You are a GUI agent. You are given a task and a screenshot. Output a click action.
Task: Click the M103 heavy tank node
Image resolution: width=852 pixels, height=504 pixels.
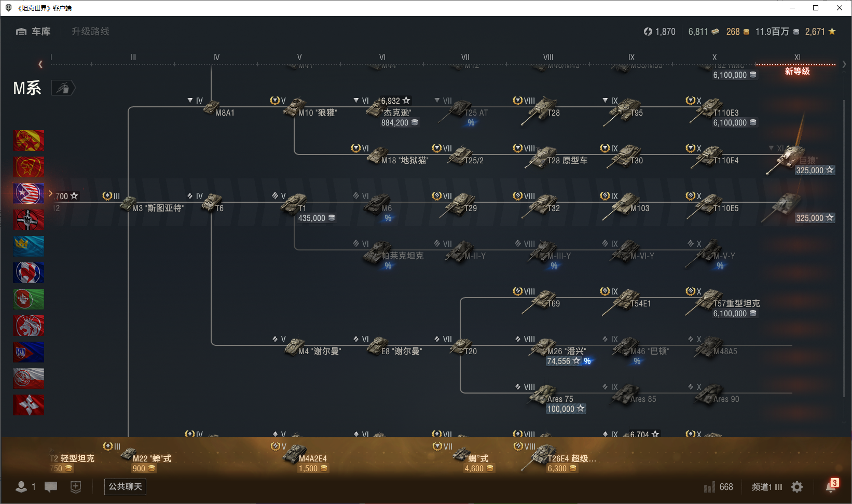coord(627,203)
